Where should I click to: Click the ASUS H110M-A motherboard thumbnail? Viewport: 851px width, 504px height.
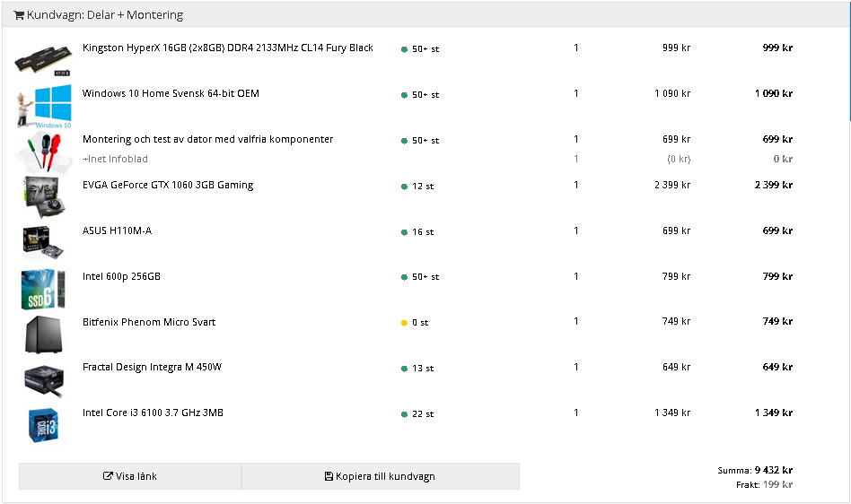[43, 243]
